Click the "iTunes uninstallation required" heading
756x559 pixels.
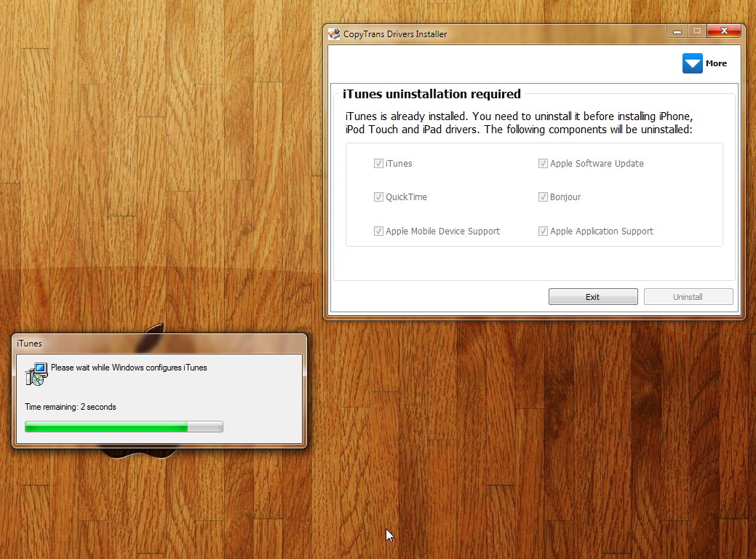(431, 94)
